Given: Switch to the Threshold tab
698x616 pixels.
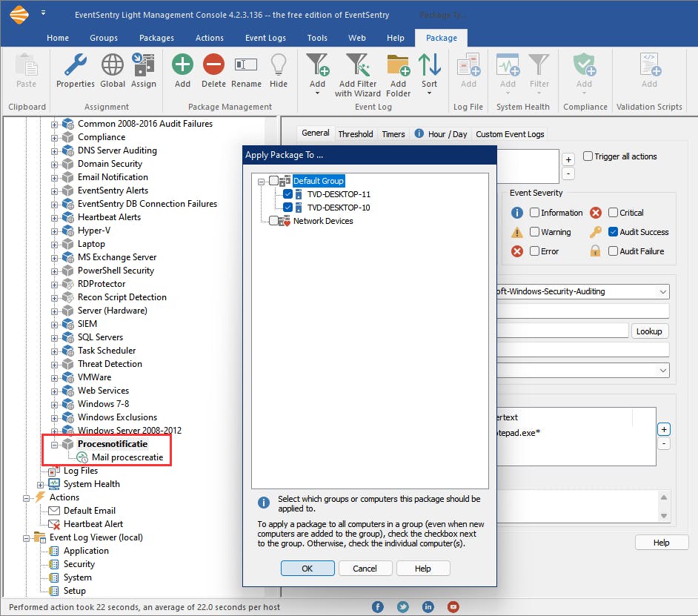Looking at the screenshot, I should (x=355, y=133).
